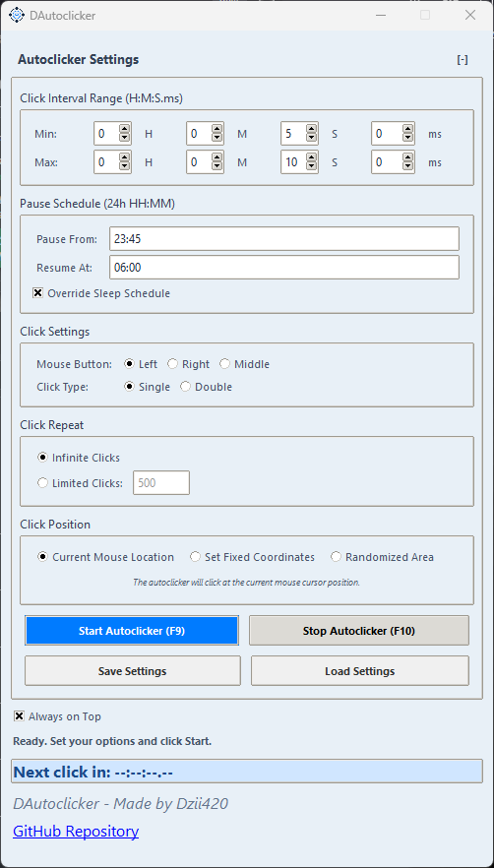Screen dimensions: 494x868
Task: Click the DAutoclicker app icon in title bar
Action: pyautogui.click(x=17, y=15)
